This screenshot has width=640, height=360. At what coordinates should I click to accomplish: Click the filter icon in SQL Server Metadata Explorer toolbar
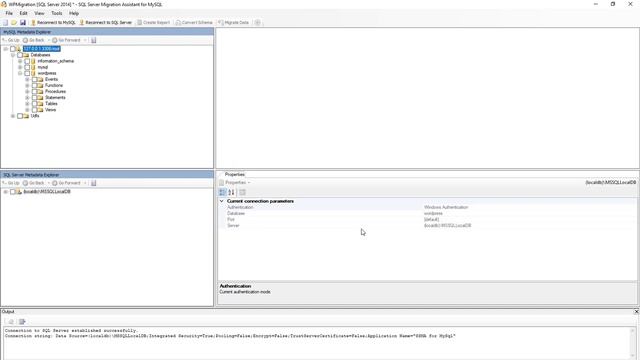pyautogui.click(x=93, y=183)
